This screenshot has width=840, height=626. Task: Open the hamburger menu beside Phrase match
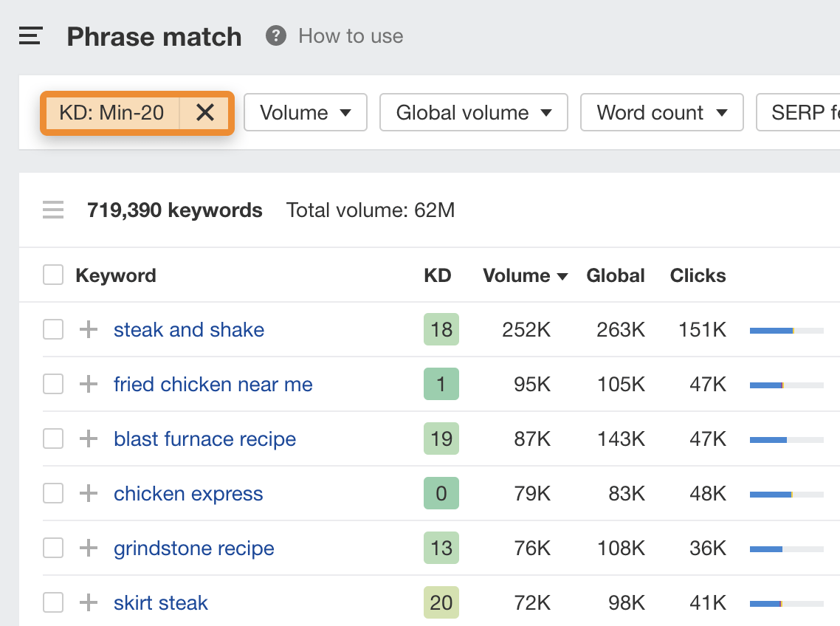coord(30,36)
